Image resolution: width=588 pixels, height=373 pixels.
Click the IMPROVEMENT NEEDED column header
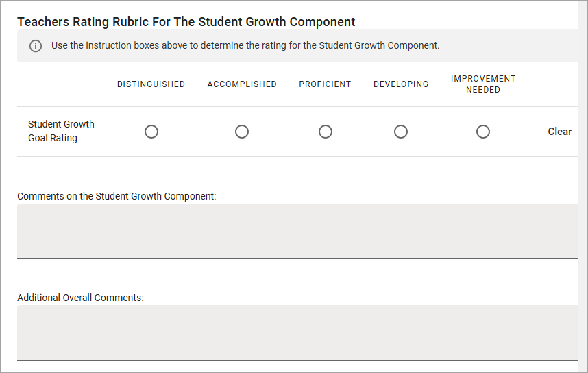(x=483, y=84)
